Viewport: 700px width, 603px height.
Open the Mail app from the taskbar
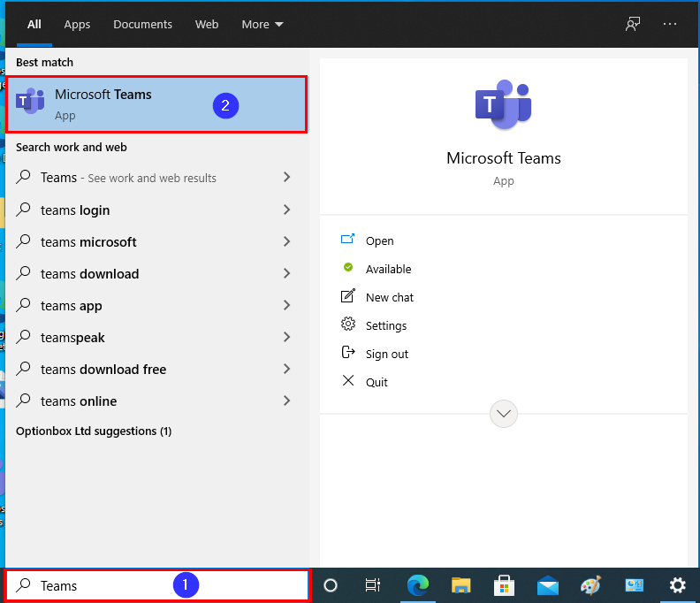[548, 585]
